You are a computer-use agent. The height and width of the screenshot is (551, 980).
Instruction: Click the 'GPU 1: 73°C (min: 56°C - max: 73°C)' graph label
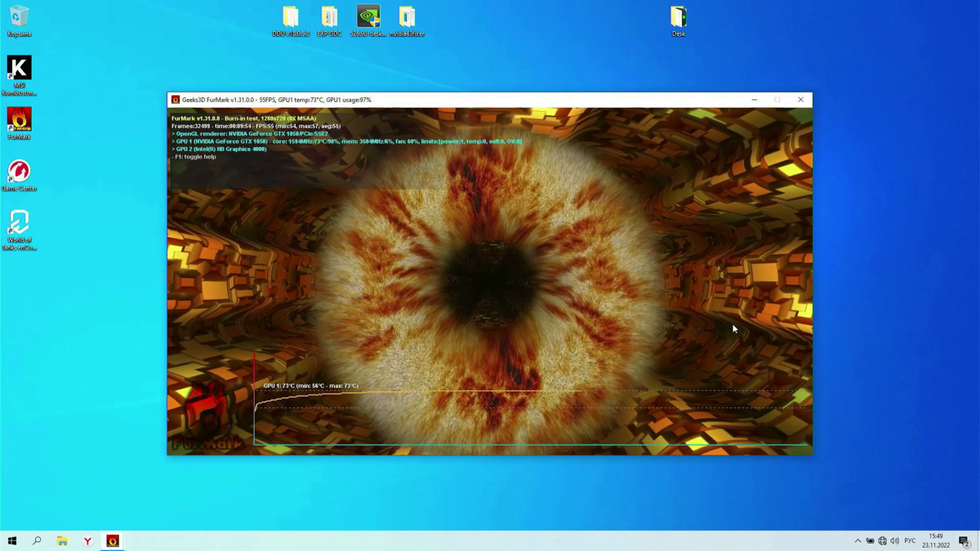[310, 385]
